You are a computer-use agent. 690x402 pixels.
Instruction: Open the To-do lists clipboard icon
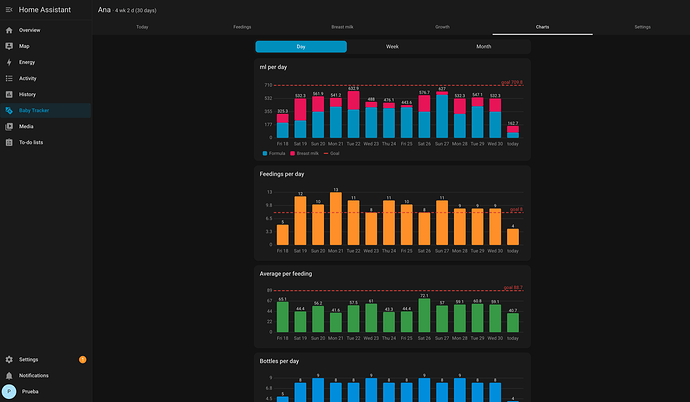coord(9,143)
